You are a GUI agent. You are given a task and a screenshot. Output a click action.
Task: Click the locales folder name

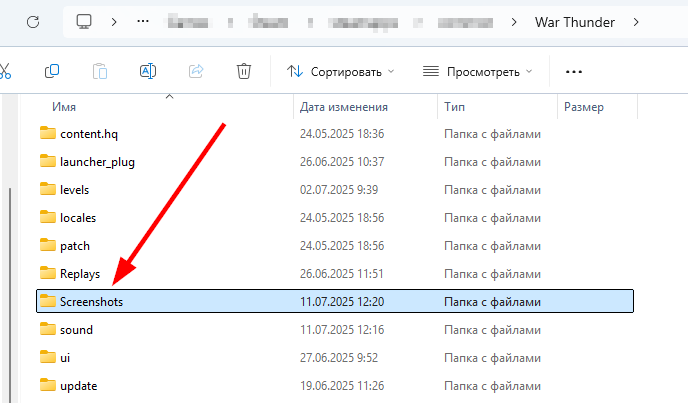(78, 218)
